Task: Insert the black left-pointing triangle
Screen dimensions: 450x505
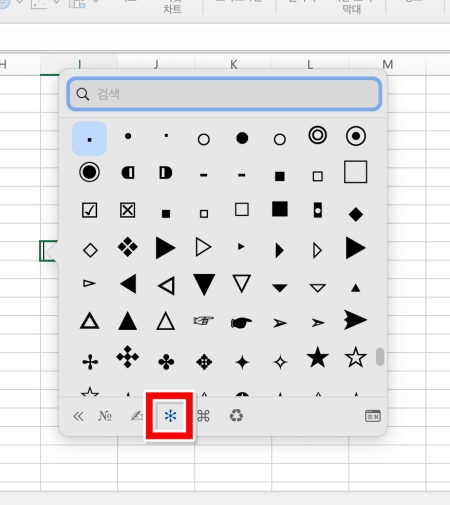Action: (x=128, y=284)
